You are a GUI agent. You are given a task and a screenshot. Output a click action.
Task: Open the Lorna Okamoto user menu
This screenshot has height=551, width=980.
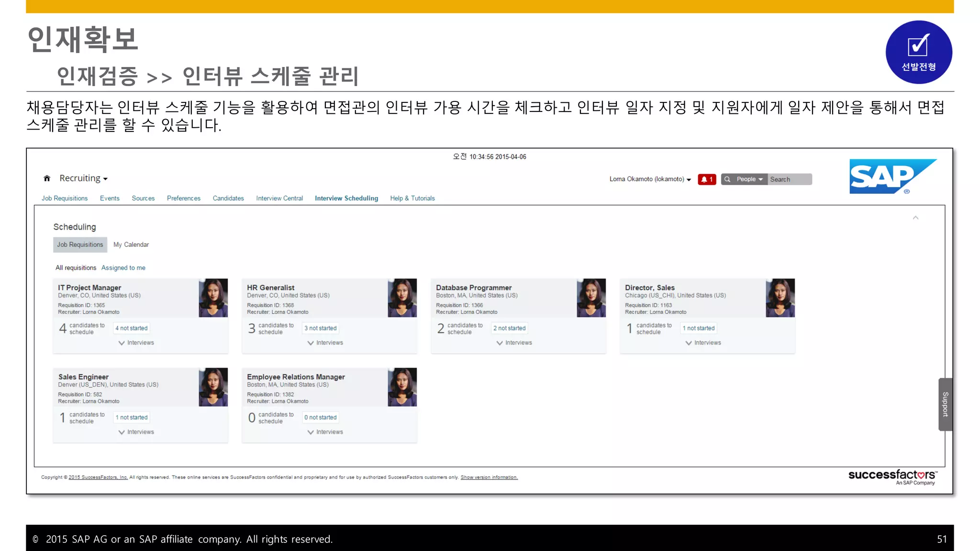pyautogui.click(x=650, y=179)
